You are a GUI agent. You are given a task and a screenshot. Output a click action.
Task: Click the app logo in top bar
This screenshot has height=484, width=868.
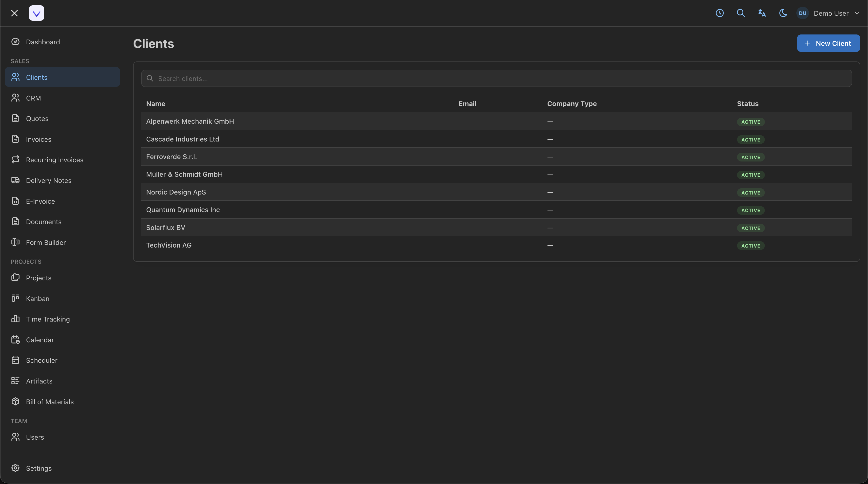[36, 13]
